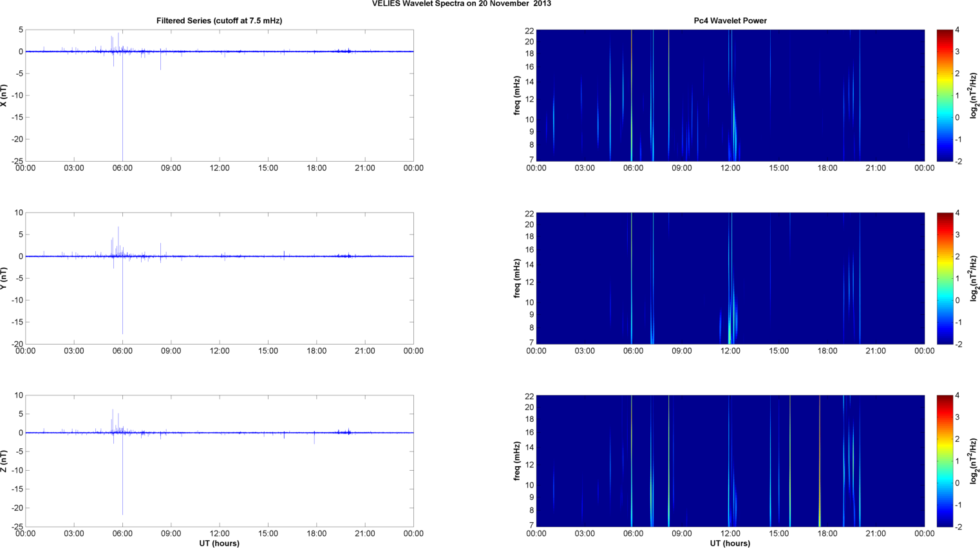Click 'UT (hours)' label under bottom wavelet plot
980x548 pixels.
pyautogui.click(x=730, y=543)
